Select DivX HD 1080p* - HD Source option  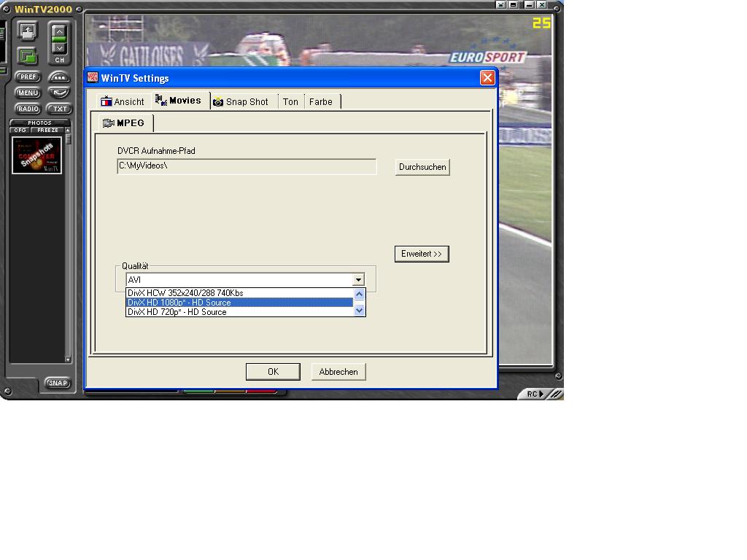point(239,303)
